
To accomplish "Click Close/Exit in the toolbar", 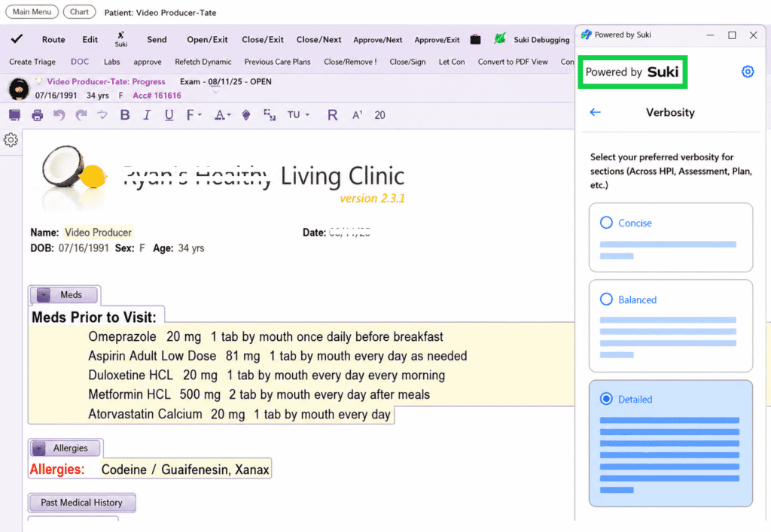I will [263, 39].
